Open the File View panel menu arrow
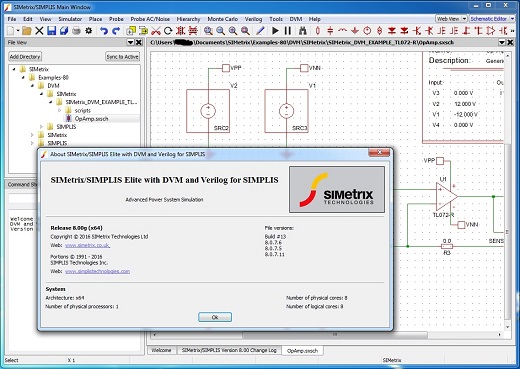520x369 pixels. click(131, 42)
